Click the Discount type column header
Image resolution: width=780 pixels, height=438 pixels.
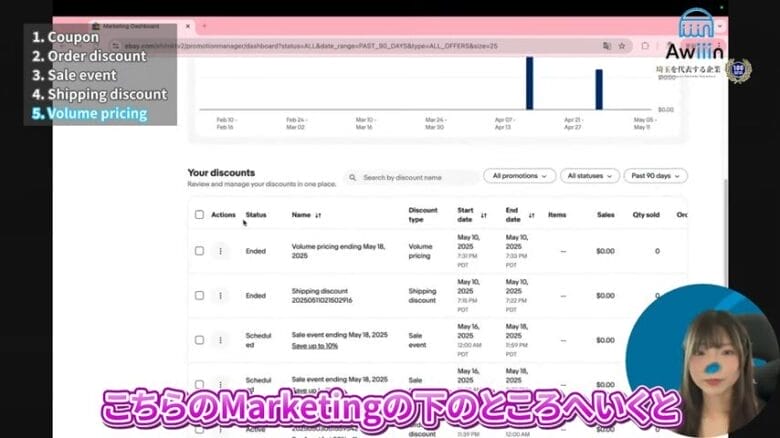[423, 215]
